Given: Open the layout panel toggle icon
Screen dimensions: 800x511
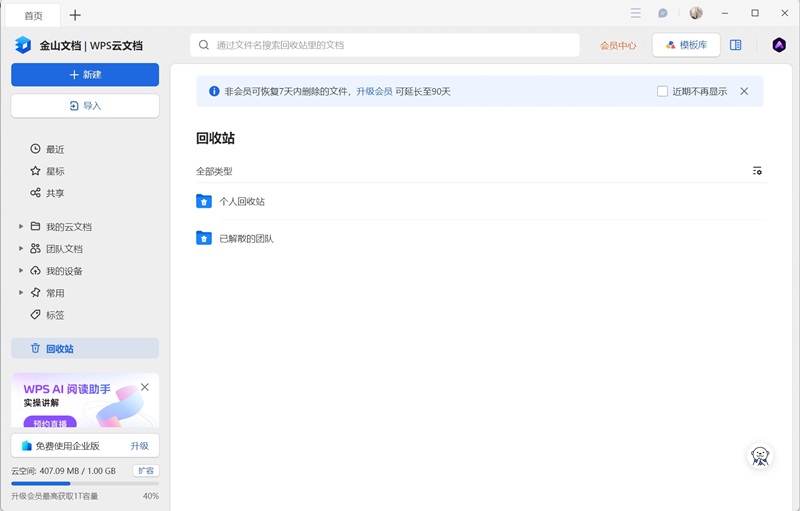Looking at the screenshot, I should [736, 45].
